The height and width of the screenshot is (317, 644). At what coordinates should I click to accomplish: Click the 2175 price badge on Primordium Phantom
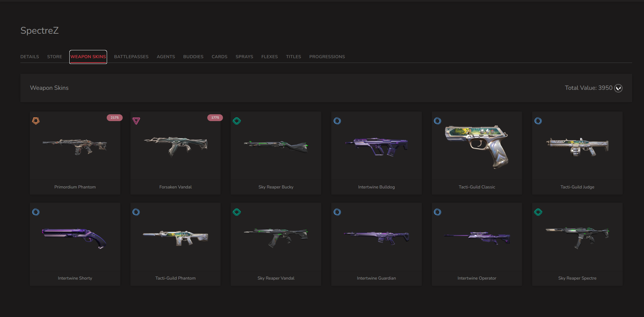click(115, 118)
